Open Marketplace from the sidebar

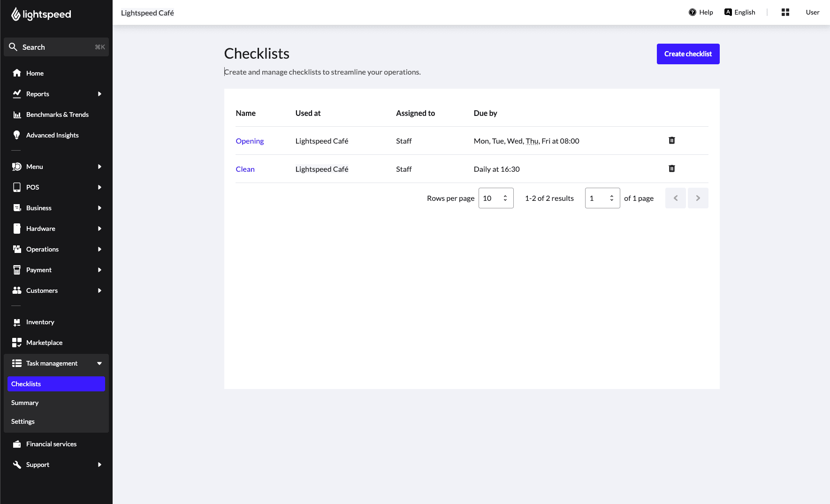(x=43, y=343)
